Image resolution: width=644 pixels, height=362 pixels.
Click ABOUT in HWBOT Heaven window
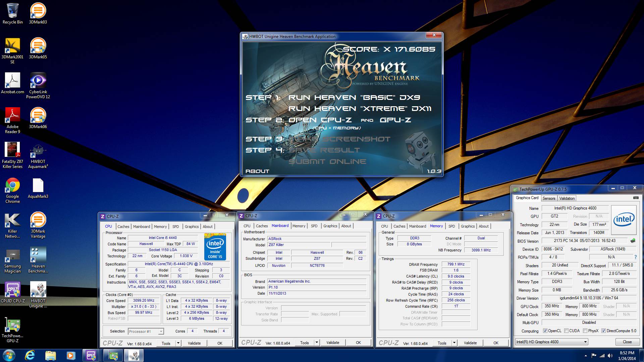point(257,171)
